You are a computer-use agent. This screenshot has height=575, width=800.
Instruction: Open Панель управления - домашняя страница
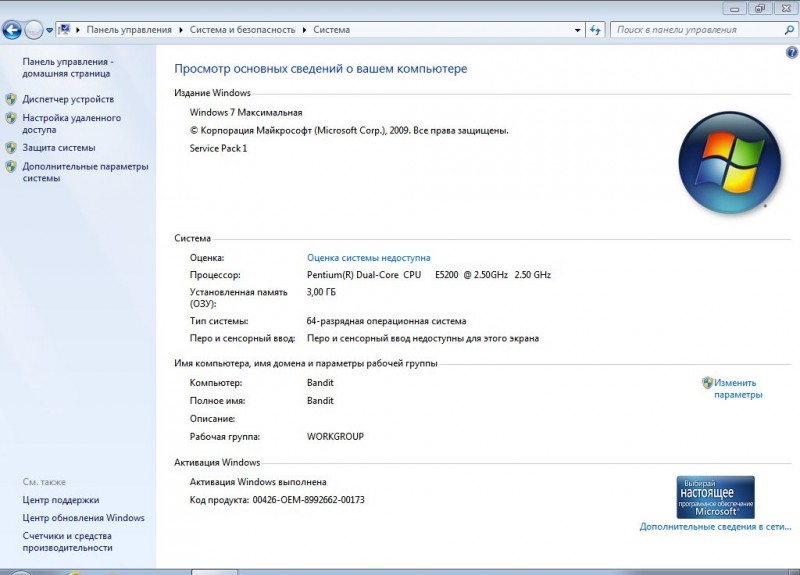point(67,67)
